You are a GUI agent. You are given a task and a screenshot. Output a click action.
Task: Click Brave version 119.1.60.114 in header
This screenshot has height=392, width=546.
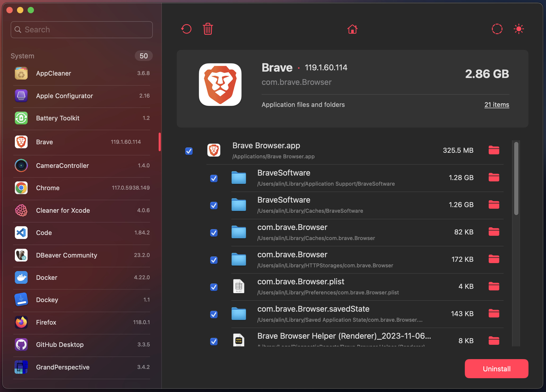[x=326, y=67]
